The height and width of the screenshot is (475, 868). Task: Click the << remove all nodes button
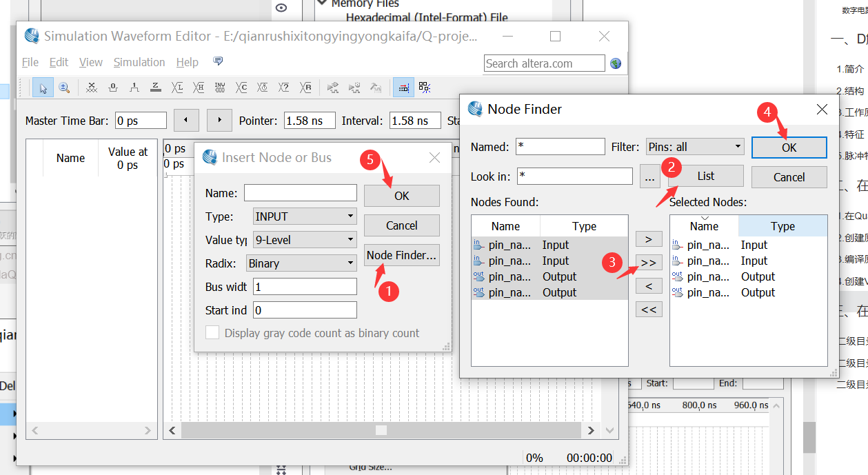click(x=648, y=310)
